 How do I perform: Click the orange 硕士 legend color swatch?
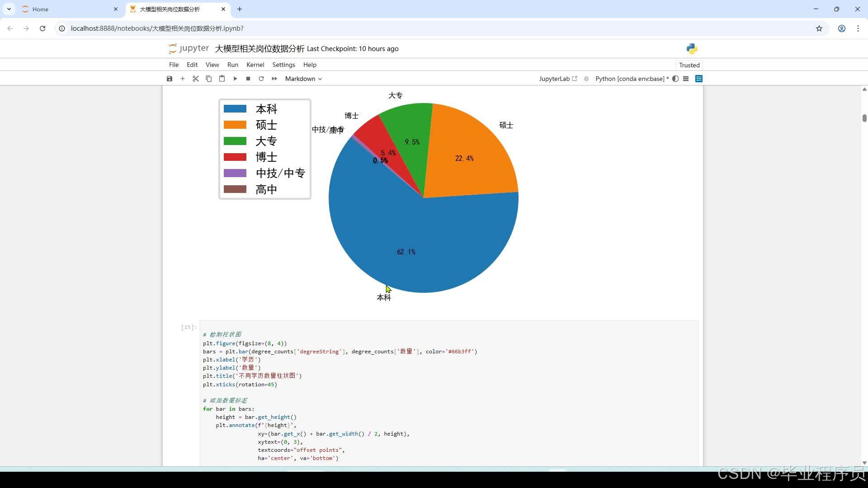[x=235, y=125]
